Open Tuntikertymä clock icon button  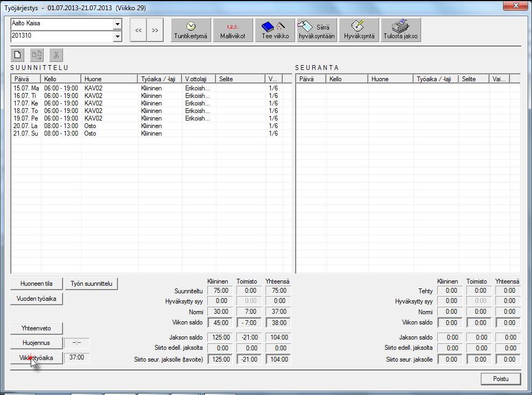pyautogui.click(x=191, y=30)
